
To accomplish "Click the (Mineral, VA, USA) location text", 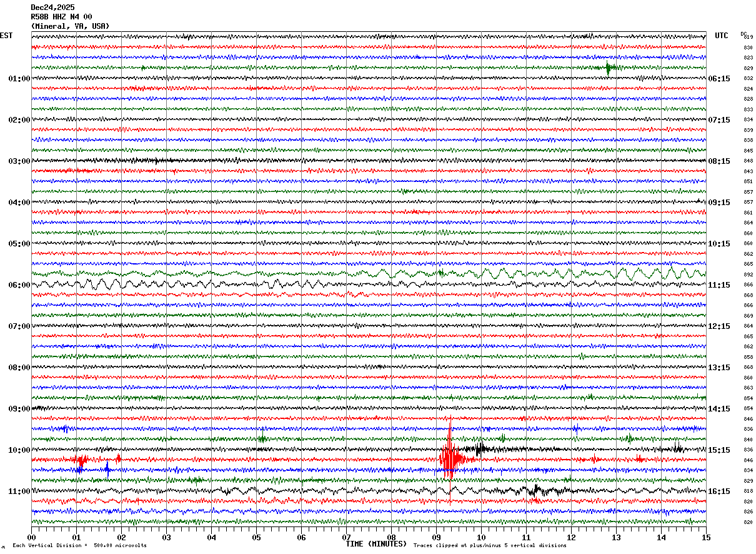I will (70, 26).
